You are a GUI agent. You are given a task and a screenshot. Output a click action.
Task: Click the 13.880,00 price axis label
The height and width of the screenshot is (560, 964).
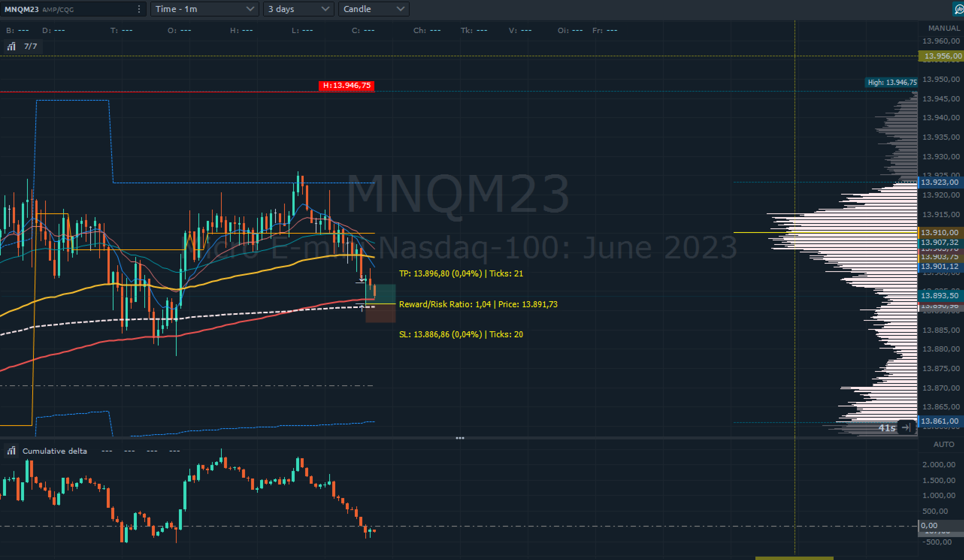tap(941, 349)
